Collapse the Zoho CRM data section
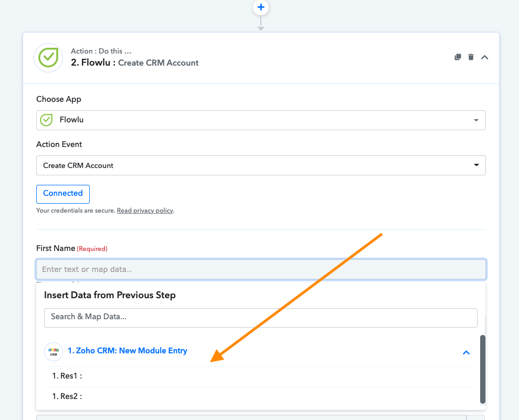 coord(466,352)
